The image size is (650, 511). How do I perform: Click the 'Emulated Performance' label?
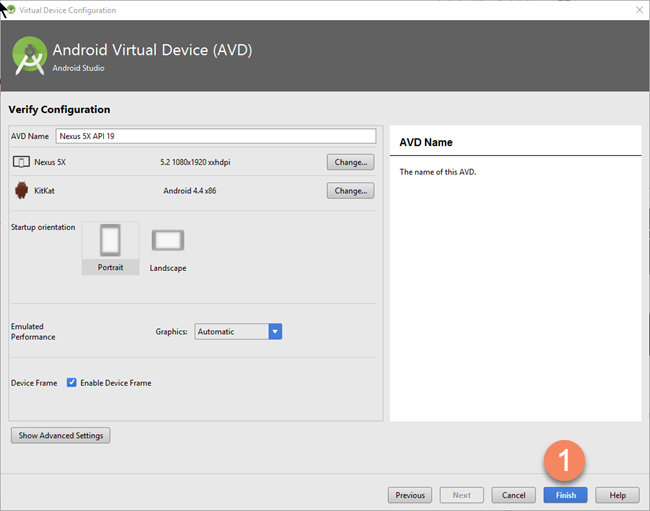[x=33, y=332]
